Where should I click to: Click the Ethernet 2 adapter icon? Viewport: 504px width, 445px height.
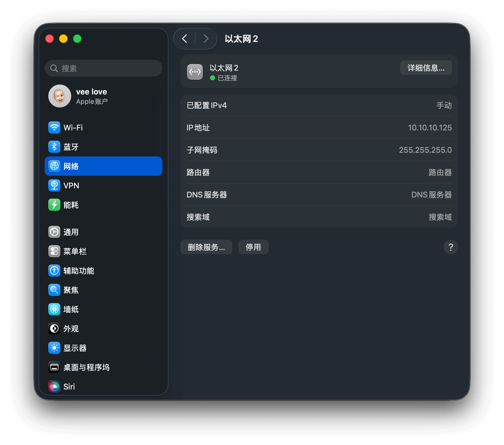tap(195, 72)
